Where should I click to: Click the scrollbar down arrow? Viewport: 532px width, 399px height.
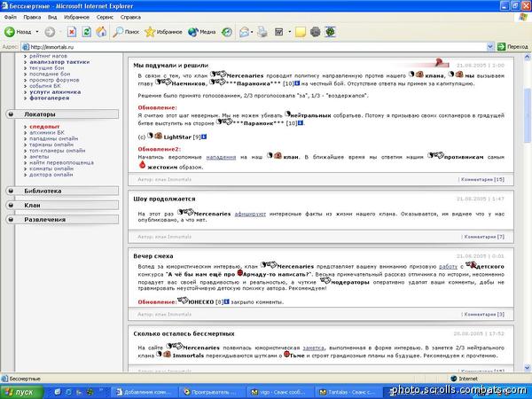click(528, 367)
